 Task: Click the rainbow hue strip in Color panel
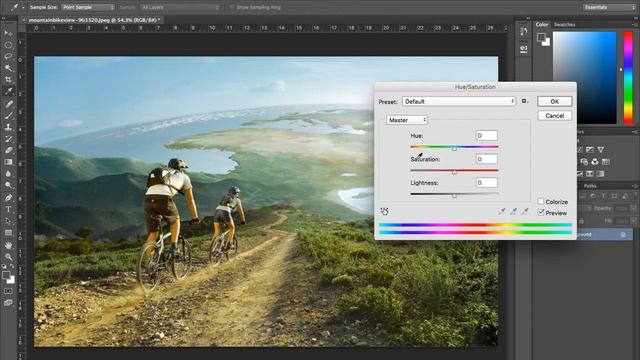628,78
